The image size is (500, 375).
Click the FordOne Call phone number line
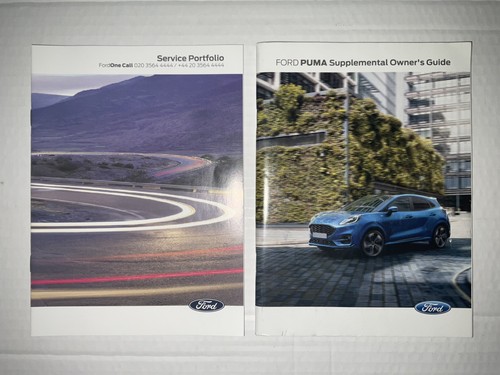click(x=161, y=65)
